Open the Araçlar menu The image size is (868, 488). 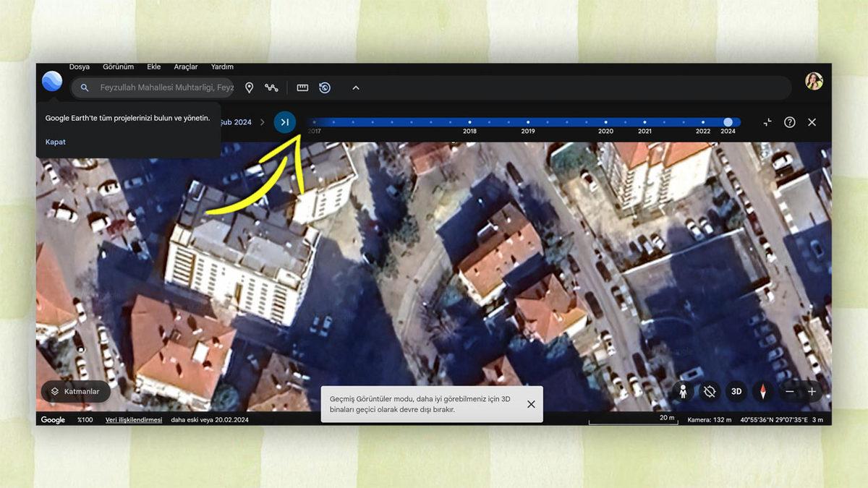[x=185, y=67]
